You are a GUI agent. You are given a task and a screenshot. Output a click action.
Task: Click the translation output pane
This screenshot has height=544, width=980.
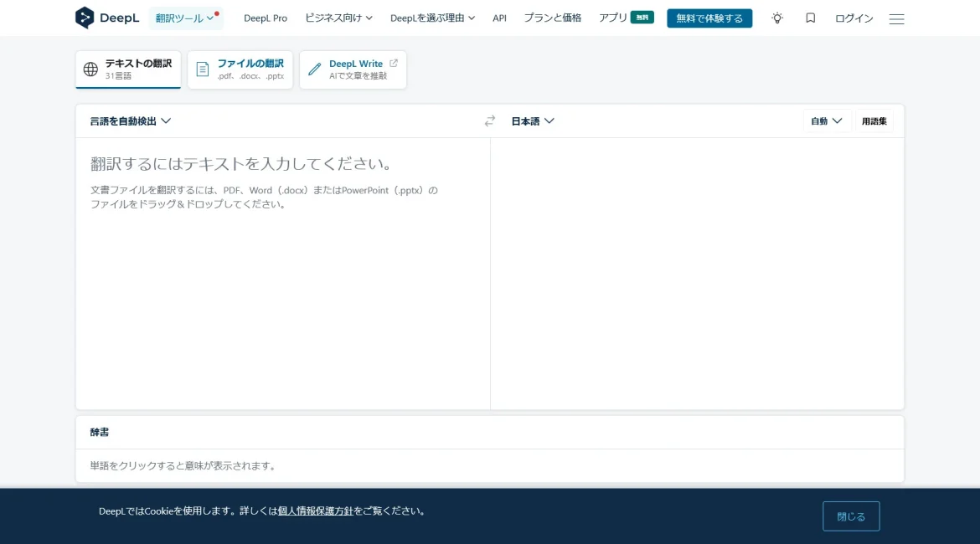point(698,274)
